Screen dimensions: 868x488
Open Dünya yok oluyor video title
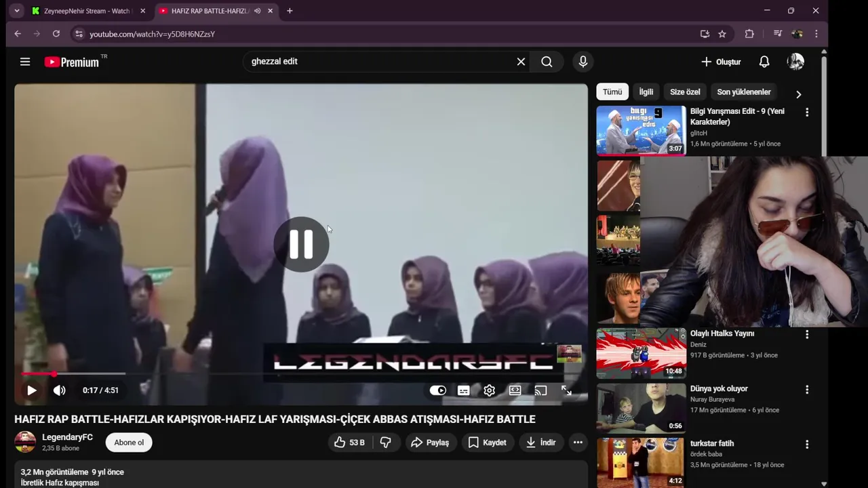click(719, 389)
